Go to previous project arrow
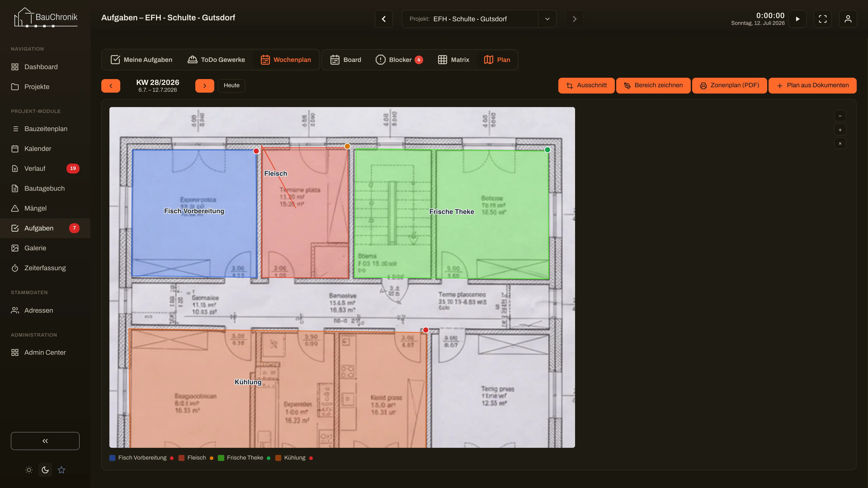Image resolution: width=868 pixels, height=488 pixels. click(x=384, y=19)
